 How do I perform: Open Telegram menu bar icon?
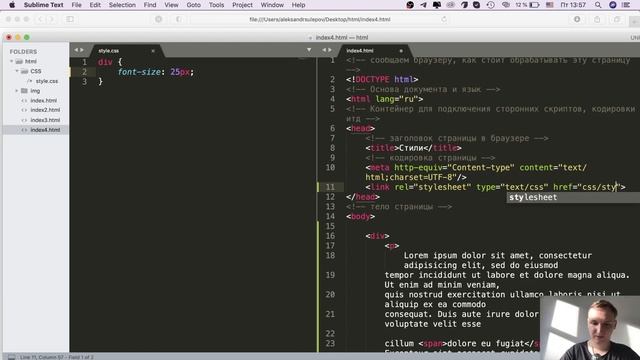[423, 5]
